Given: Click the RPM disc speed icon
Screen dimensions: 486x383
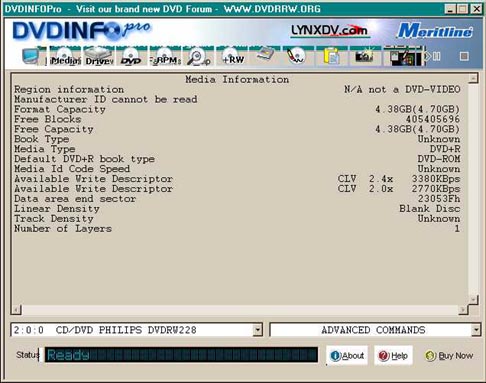Looking at the screenshot, I should (165, 56).
